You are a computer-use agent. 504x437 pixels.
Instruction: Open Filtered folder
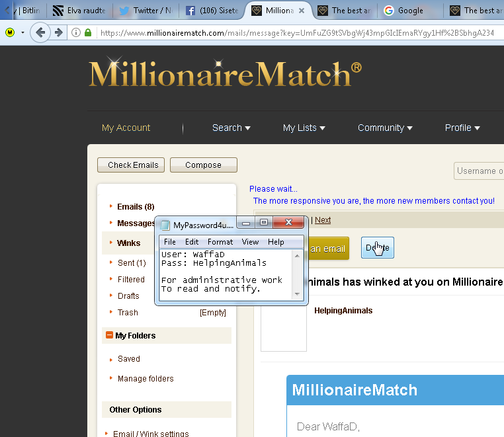[x=131, y=279]
